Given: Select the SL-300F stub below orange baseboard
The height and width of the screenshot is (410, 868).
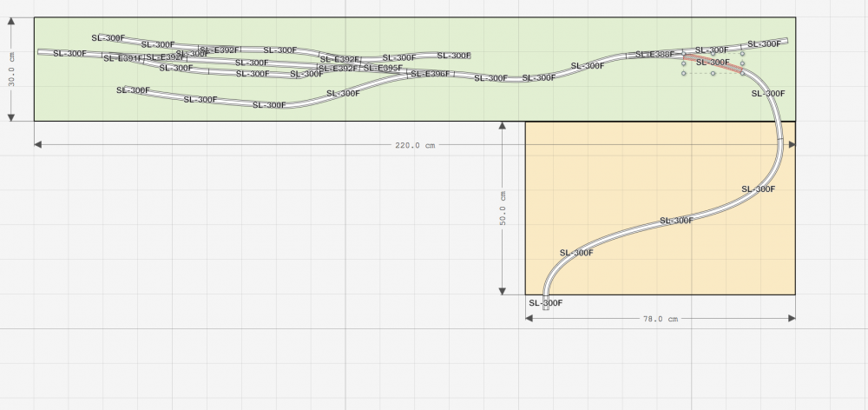Looking at the screenshot, I should 546,303.
